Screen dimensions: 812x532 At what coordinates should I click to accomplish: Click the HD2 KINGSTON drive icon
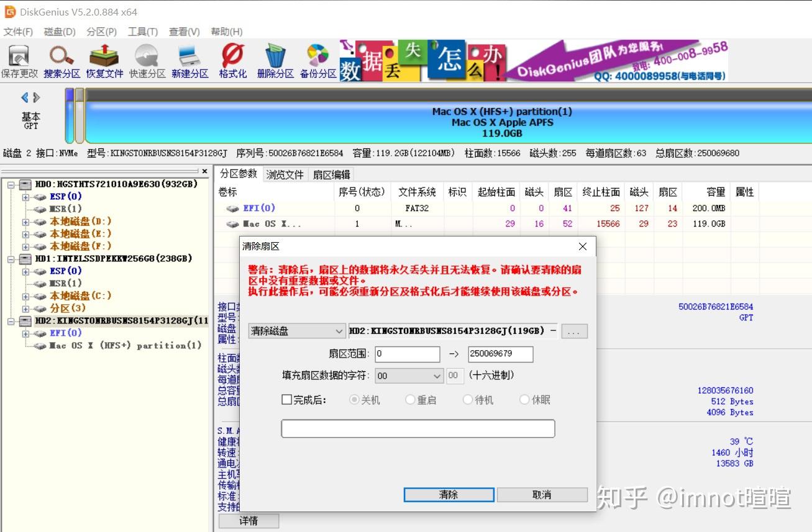(25, 321)
